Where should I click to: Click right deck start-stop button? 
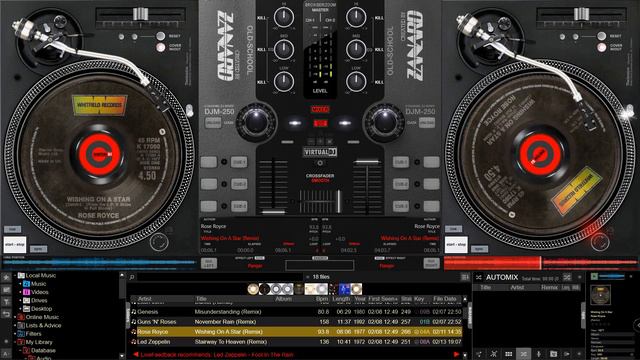coord(456,244)
